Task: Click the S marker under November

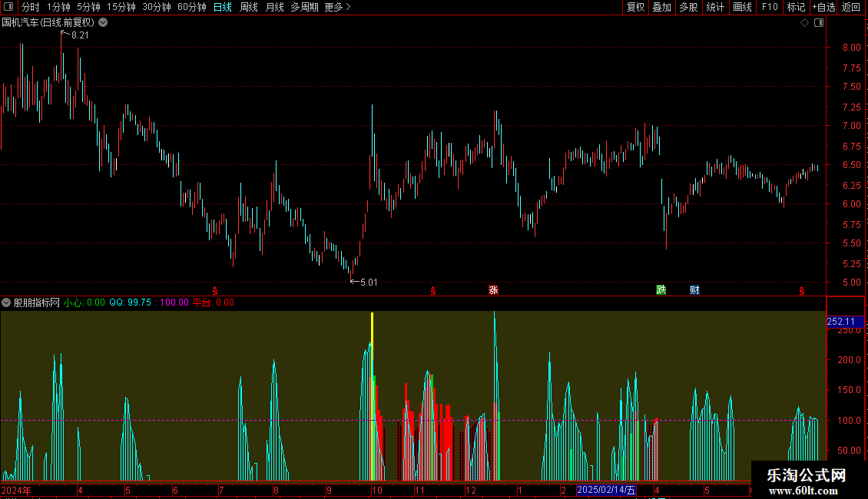Action: [x=433, y=291]
